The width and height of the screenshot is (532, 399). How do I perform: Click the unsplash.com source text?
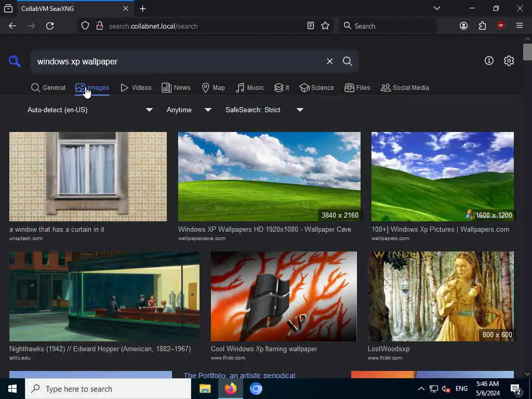pyautogui.click(x=26, y=238)
